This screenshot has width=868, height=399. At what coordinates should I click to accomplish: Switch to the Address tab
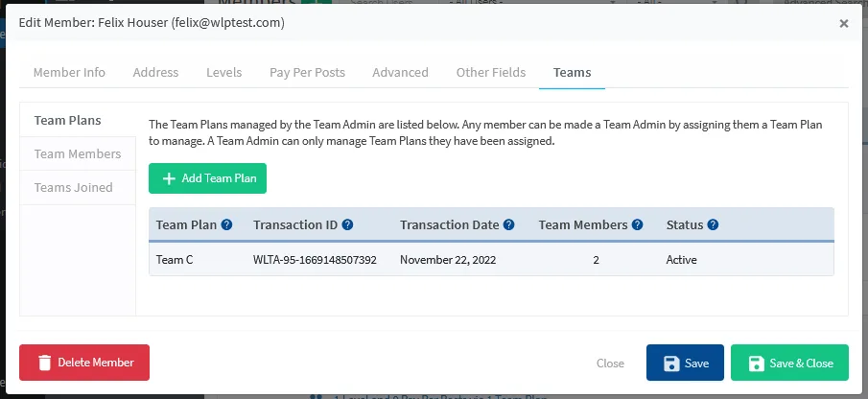(155, 73)
